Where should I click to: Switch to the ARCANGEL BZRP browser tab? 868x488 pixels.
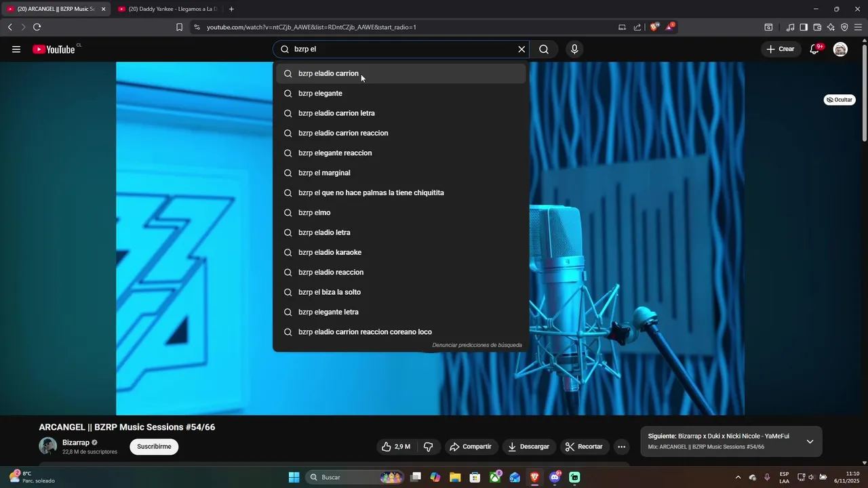54,9
